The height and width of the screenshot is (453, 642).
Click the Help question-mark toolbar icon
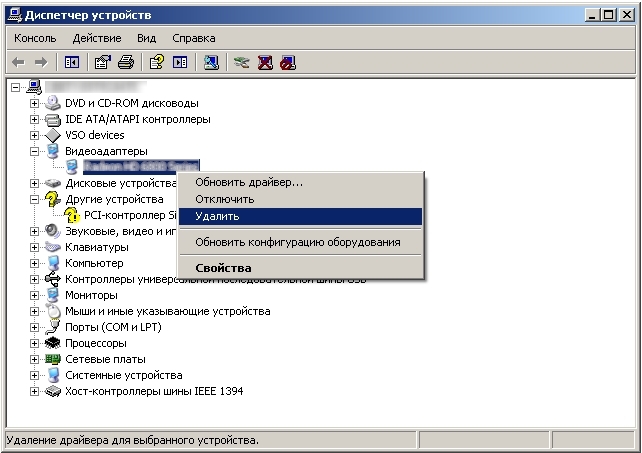tap(157, 63)
